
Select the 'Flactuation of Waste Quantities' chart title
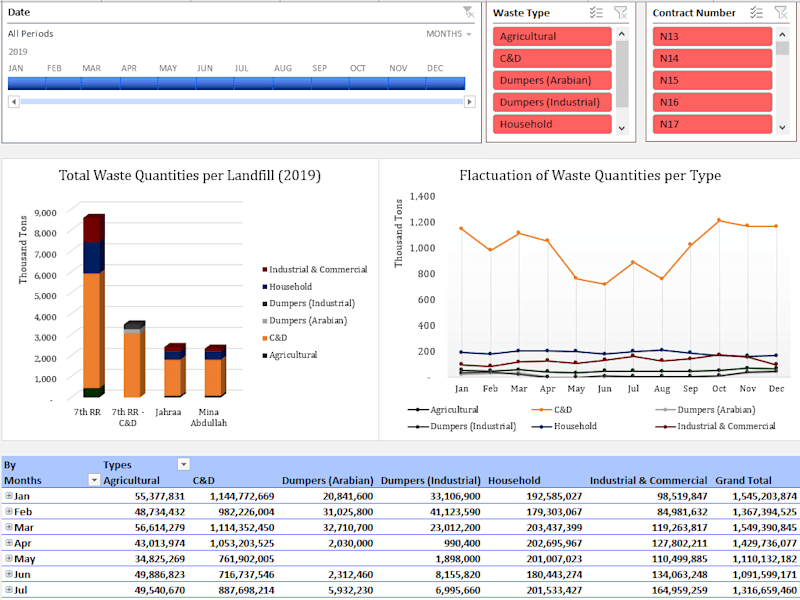click(590, 176)
